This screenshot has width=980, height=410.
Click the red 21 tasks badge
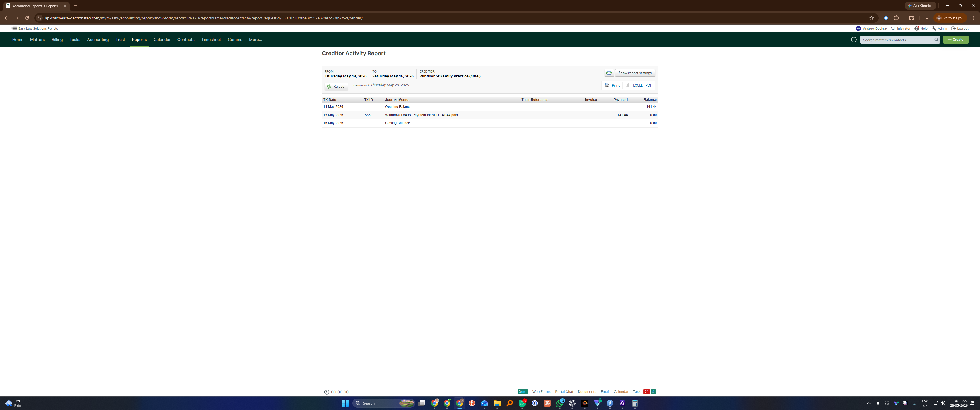[646, 392]
